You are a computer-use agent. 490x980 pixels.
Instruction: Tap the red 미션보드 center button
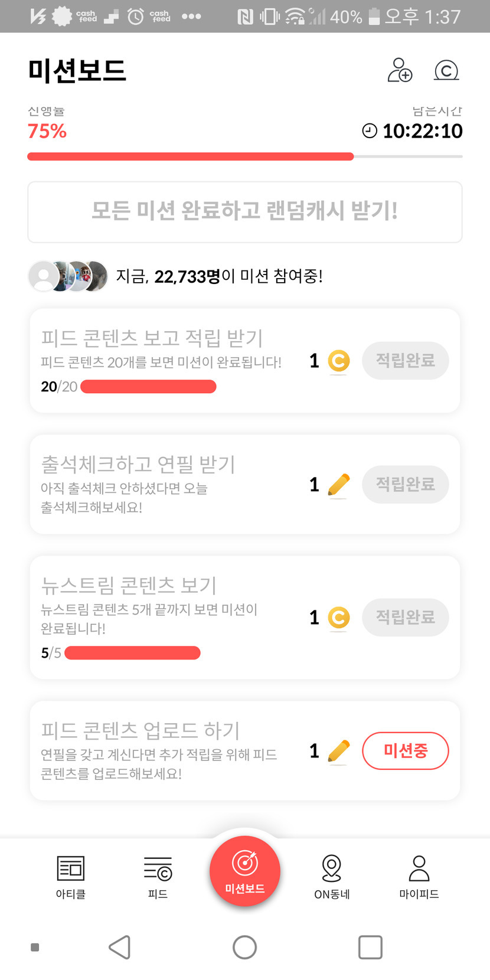245,871
